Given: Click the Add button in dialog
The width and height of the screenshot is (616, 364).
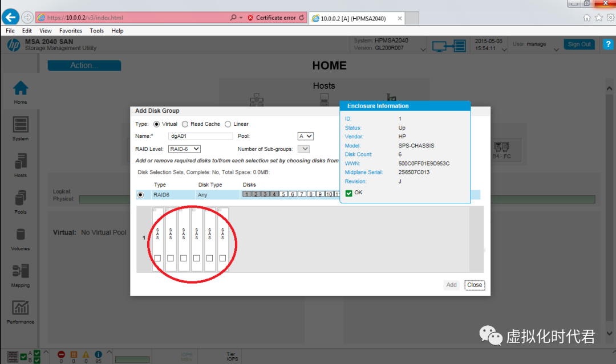Looking at the screenshot, I should click(x=451, y=285).
